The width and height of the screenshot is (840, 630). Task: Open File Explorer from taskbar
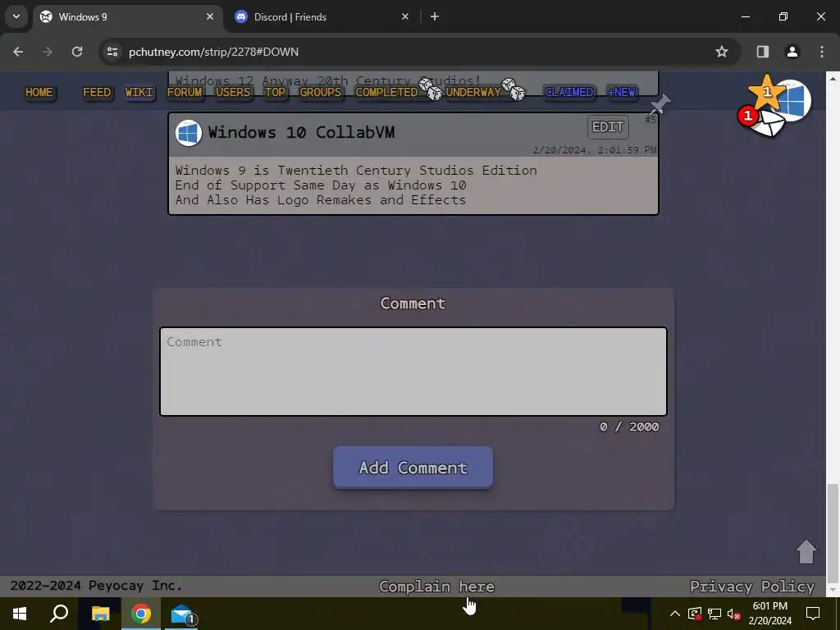[x=100, y=614]
